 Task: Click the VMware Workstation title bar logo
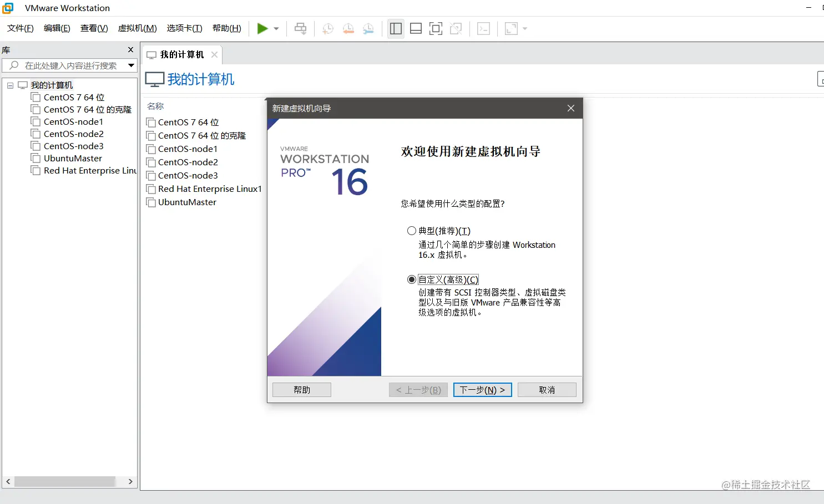point(8,8)
